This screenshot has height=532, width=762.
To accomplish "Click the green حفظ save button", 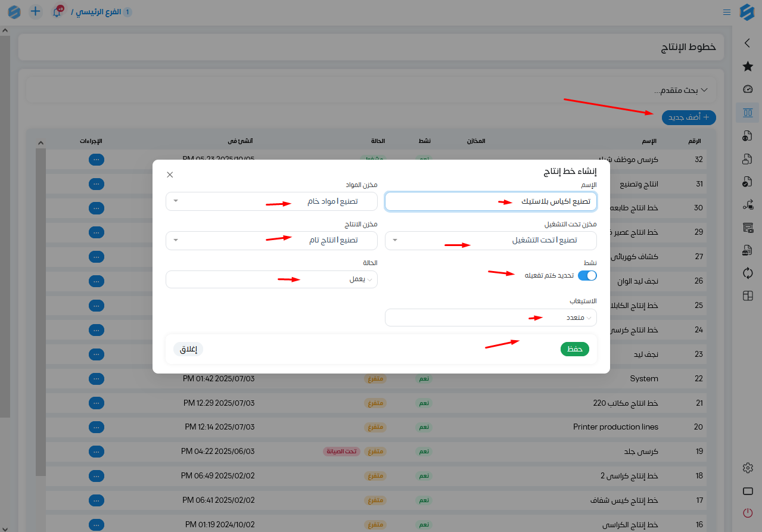I will coord(574,349).
